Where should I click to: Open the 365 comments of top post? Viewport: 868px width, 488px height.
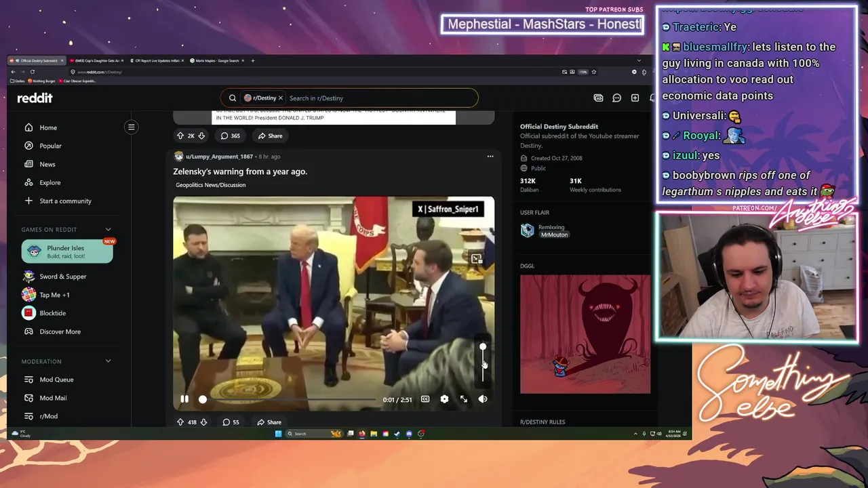[230, 136]
